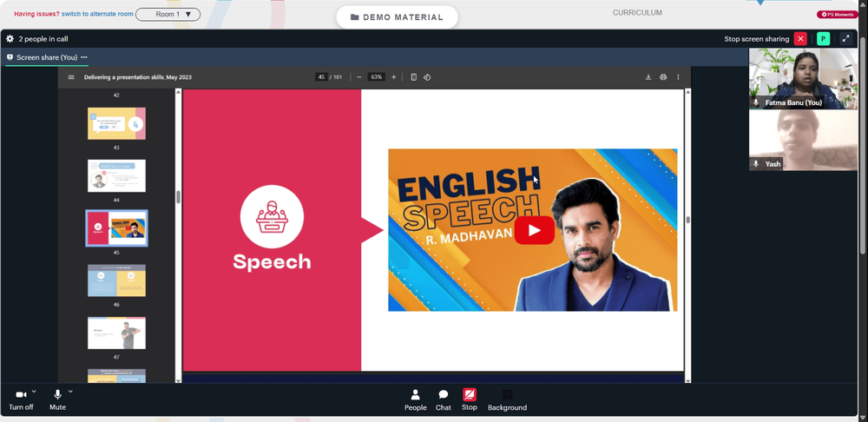The image size is (868, 422).
Task: Toggle the PDF sidebar hamburger menu
Action: (x=71, y=77)
